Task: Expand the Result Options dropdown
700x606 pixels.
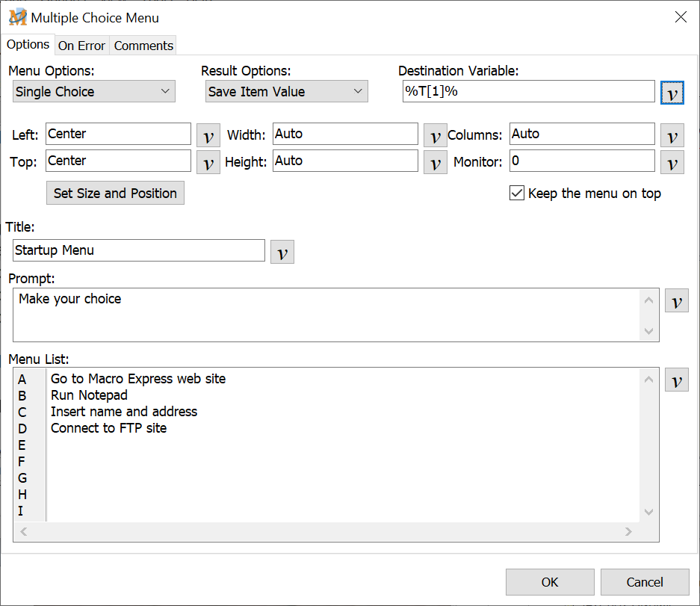Action: 287,92
